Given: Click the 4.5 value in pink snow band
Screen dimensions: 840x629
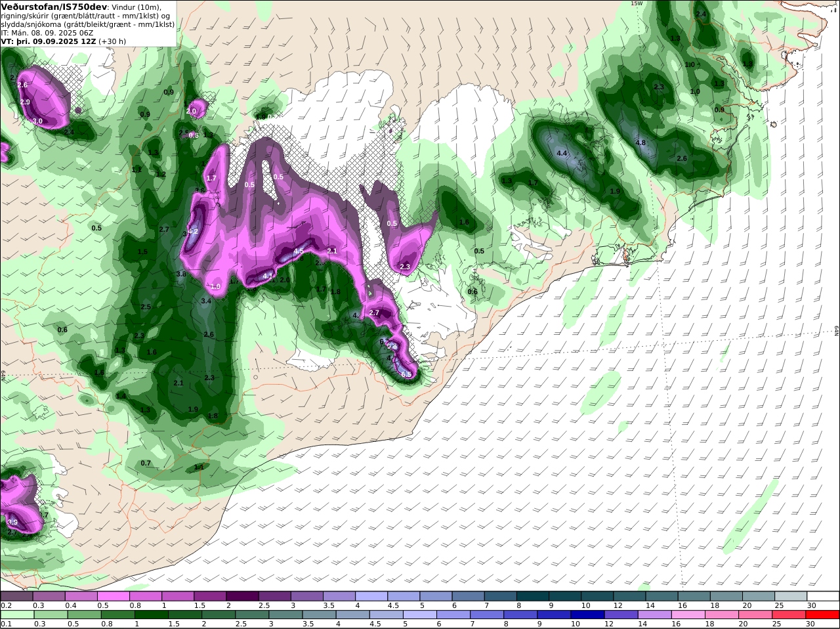Looking at the screenshot, I should (x=299, y=251).
